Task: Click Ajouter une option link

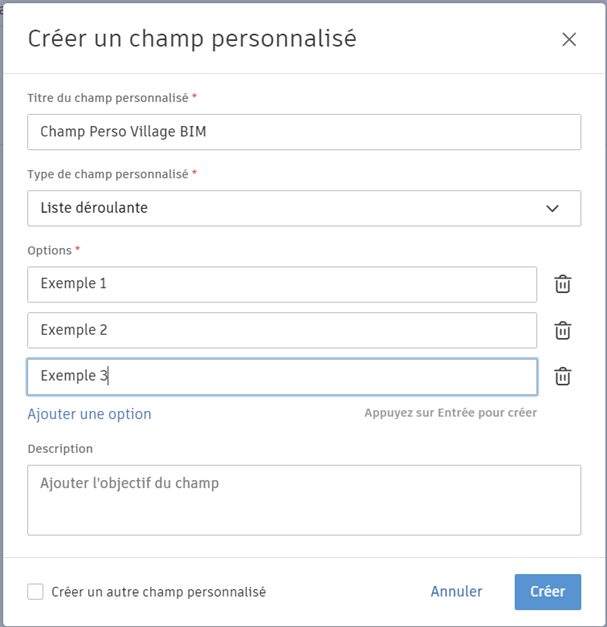Action: (x=89, y=414)
